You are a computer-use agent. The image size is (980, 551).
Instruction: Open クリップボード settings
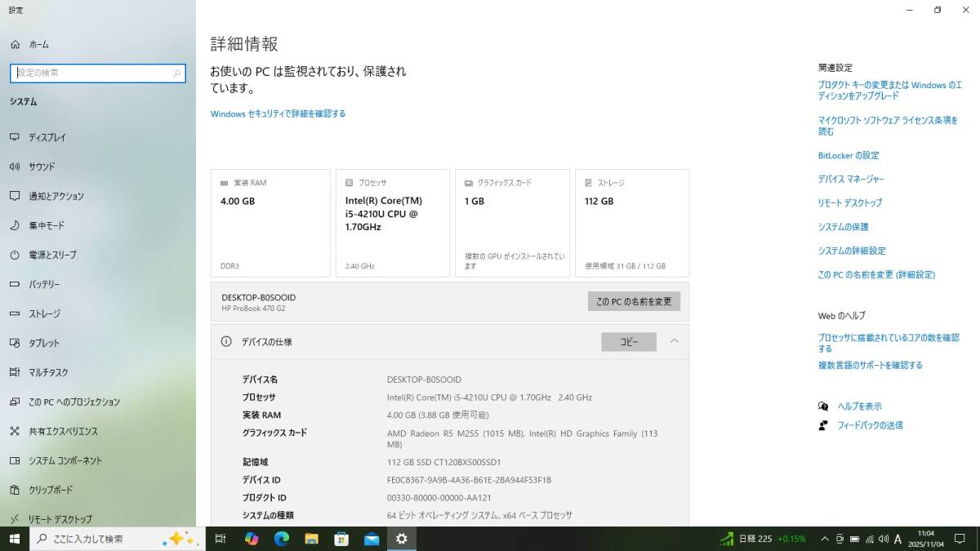pyautogui.click(x=98, y=490)
